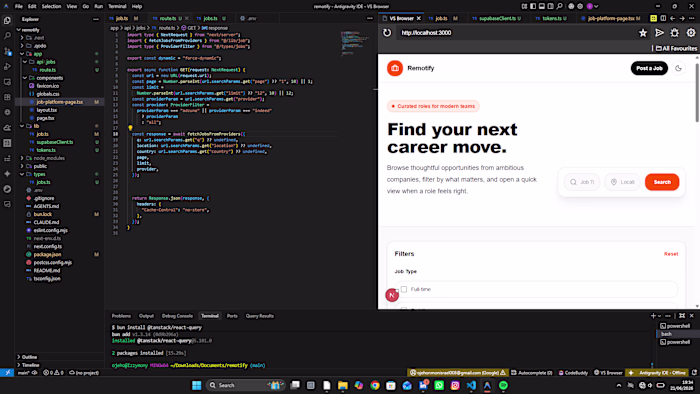Open the Terminal menu
Screen dimensions: 700x394
click(x=117, y=6)
